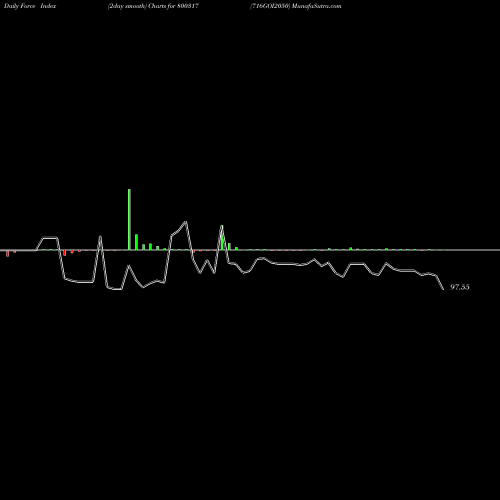500x500 pixels.
Task: Click the end point of the grey line
Action: [x=443, y=289]
